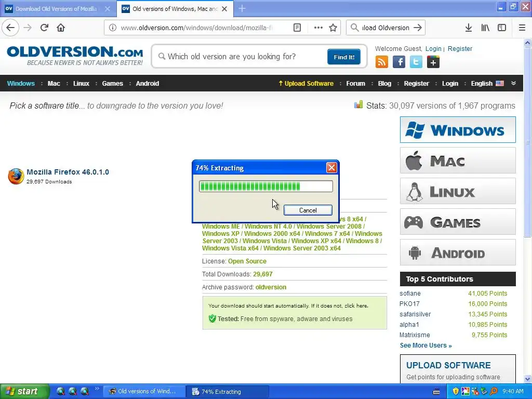Click the 'click here' download notice
532x399 pixels.
coord(356,305)
